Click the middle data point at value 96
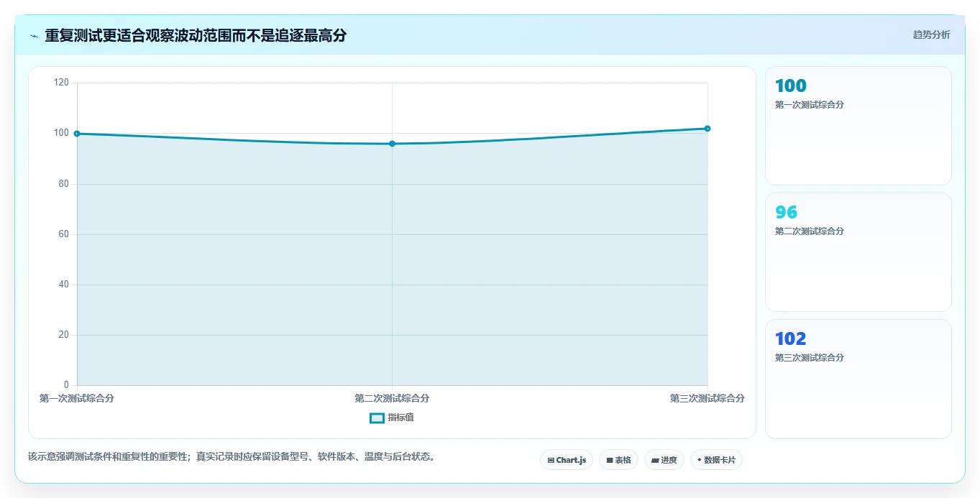This screenshot has width=980, height=498. 392,144
